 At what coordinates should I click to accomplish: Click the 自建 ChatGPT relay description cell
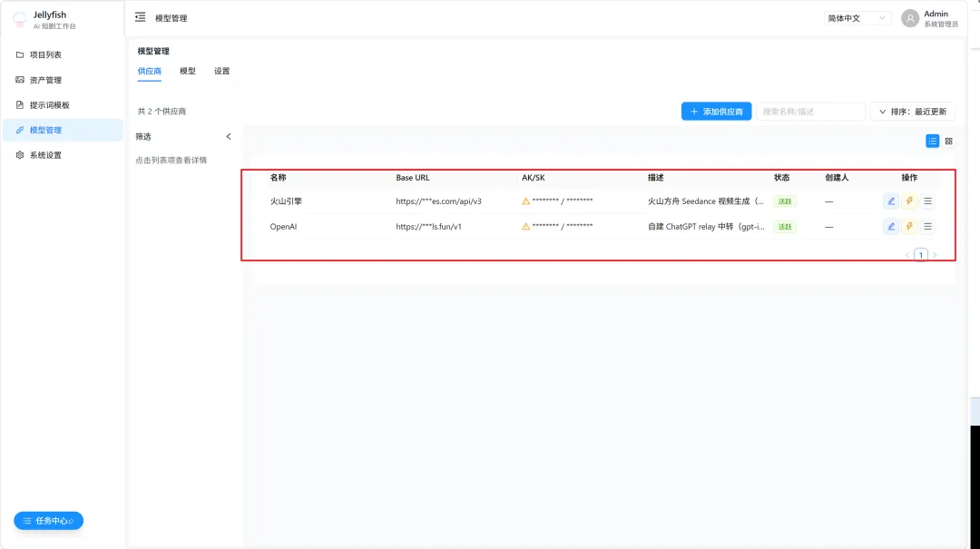[706, 226]
